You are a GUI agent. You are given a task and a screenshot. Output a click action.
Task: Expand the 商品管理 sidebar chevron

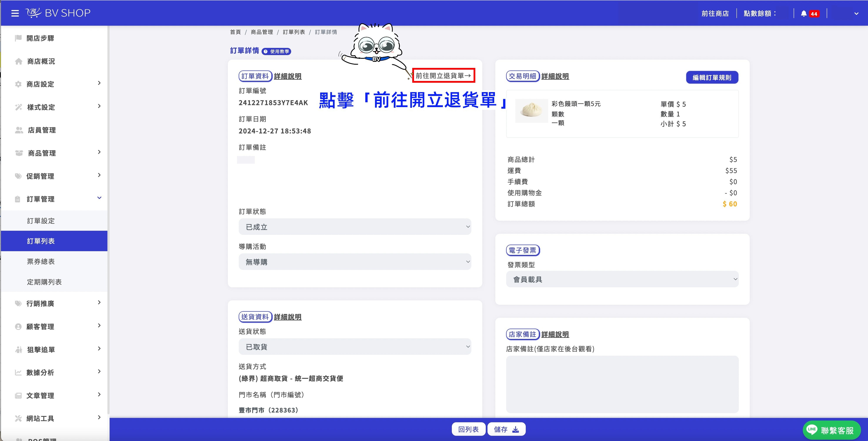point(99,152)
